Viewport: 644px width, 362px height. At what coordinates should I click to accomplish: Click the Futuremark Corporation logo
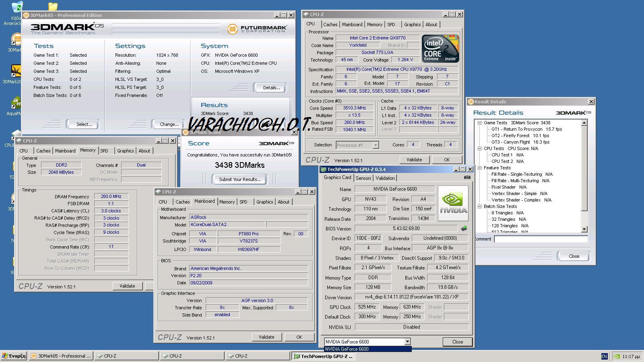point(257,29)
